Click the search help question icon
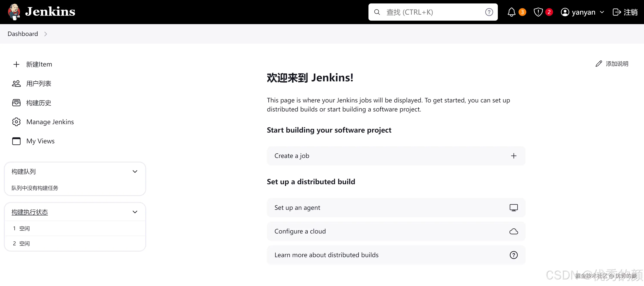644x286 pixels. 489,12
